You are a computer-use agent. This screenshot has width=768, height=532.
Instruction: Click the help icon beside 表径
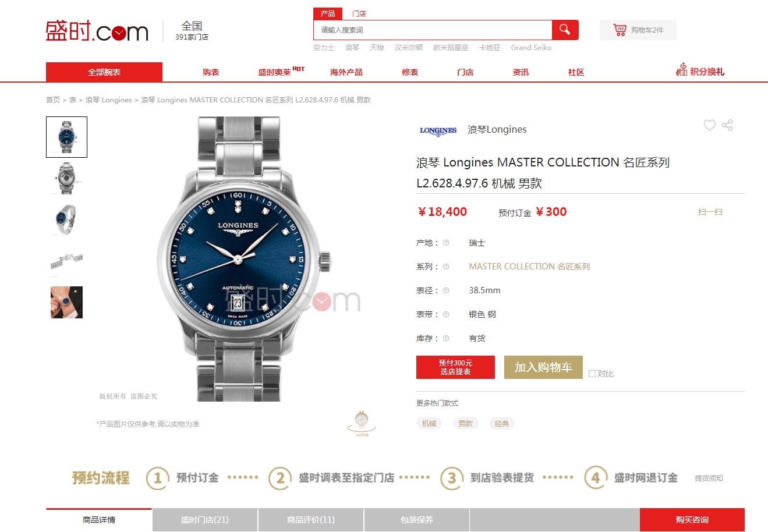pyautogui.click(x=446, y=290)
